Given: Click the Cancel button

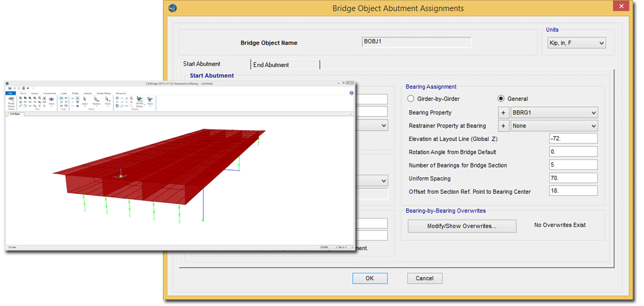Looking at the screenshot, I should 424,278.
